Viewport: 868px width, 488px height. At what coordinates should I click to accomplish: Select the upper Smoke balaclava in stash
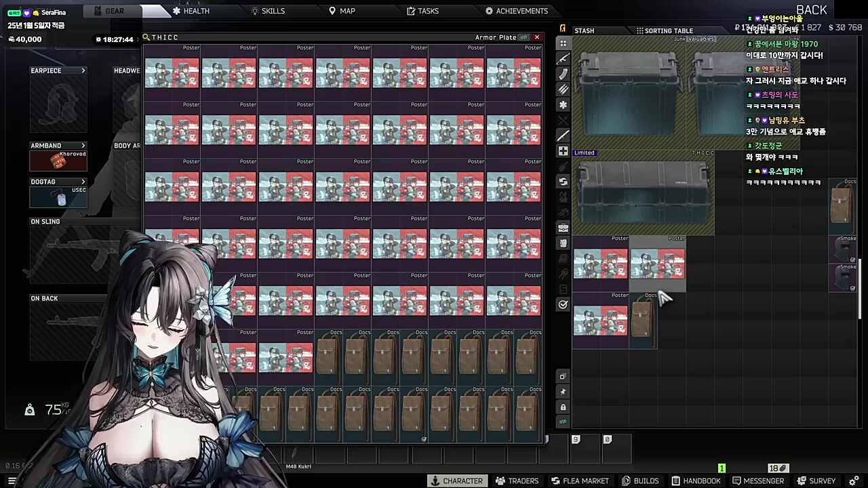843,249
